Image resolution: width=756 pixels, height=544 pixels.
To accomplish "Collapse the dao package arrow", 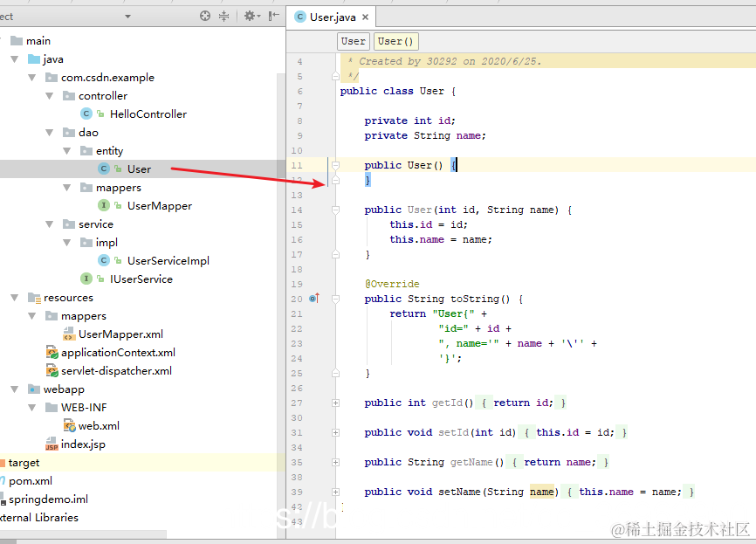I will [x=49, y=133].
